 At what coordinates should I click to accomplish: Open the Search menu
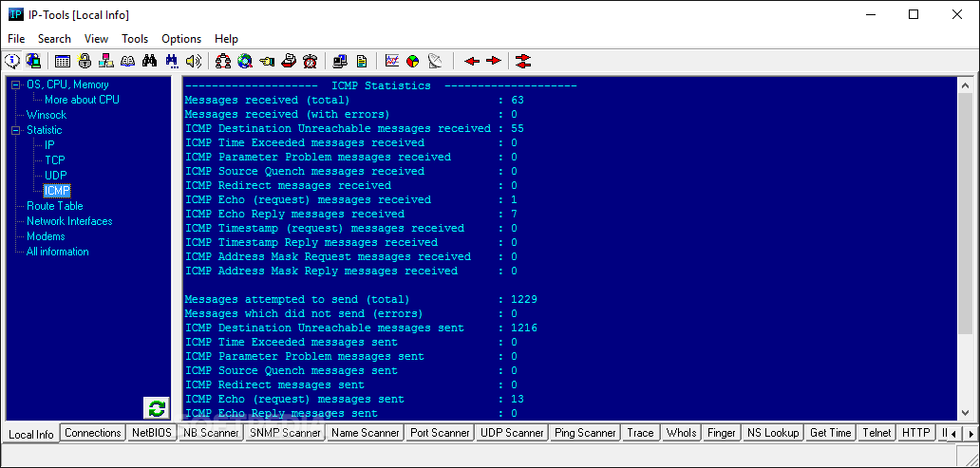pos(54,39)
